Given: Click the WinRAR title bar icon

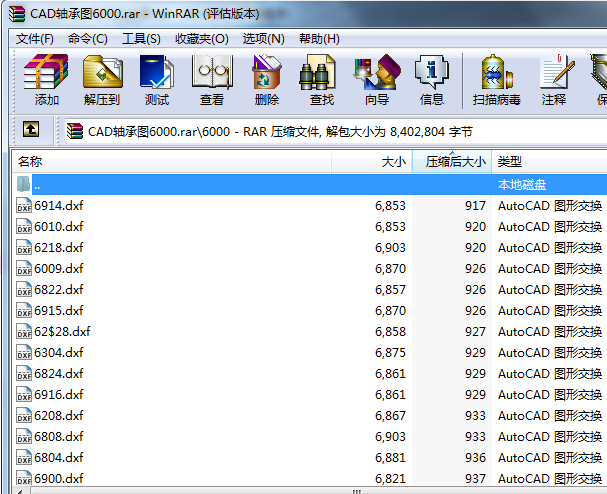Looking at the screenshot, I should coord(17,13).
